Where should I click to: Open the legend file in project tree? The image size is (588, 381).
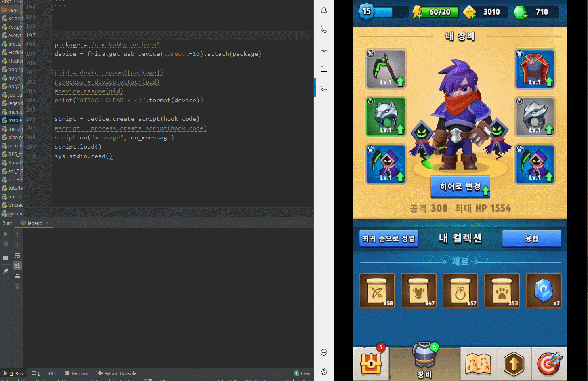click(x=12, y=103)
